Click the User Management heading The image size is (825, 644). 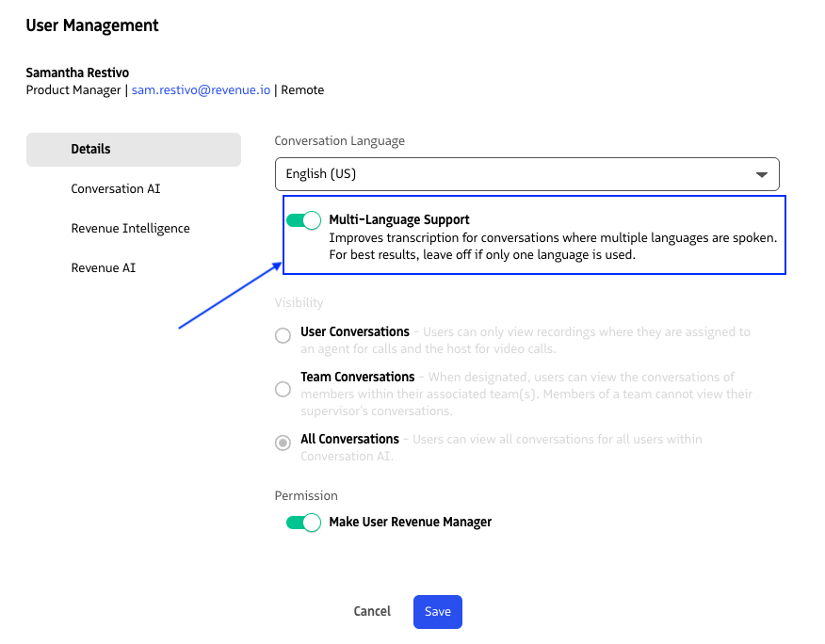91,25
